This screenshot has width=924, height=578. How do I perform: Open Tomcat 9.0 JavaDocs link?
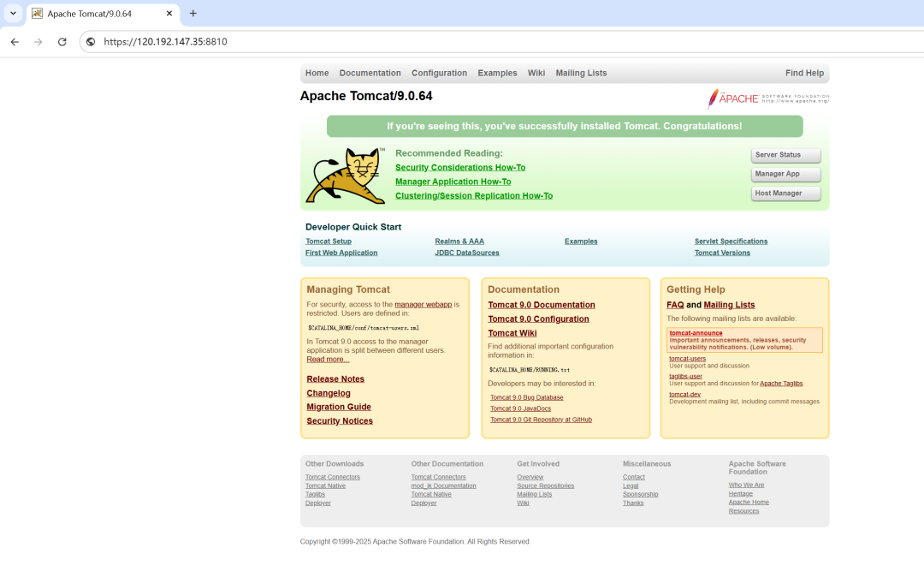tap(520, 408)
